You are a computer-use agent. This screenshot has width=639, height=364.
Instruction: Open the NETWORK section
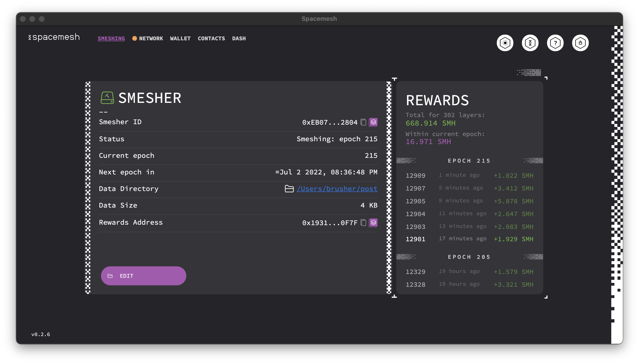point(151,38)
